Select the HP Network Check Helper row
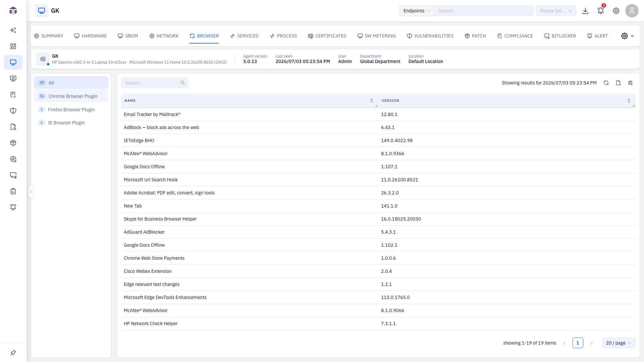Viewport: 644px width, 362px height. 378,323
